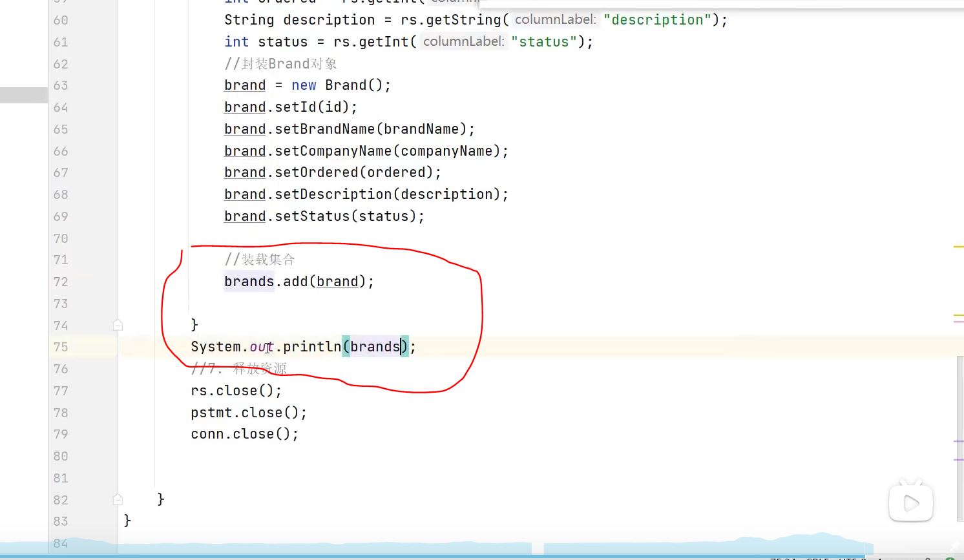Click String type keyword on line 60
964x560 pixels.
(249, 20)
